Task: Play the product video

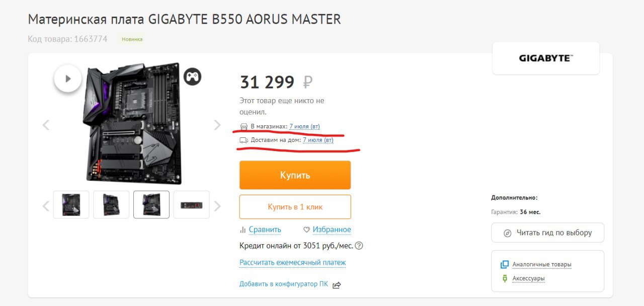Action: click(x=68, y=79)
